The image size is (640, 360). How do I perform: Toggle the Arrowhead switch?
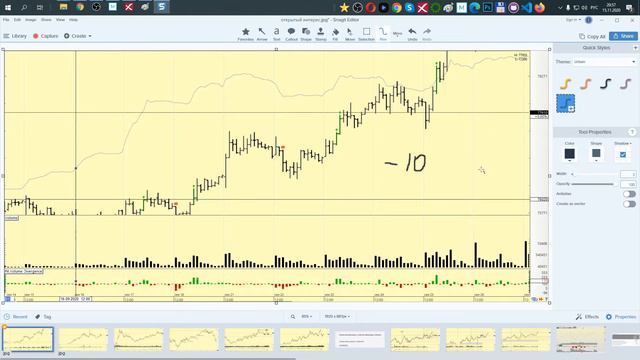click(629, 194)
